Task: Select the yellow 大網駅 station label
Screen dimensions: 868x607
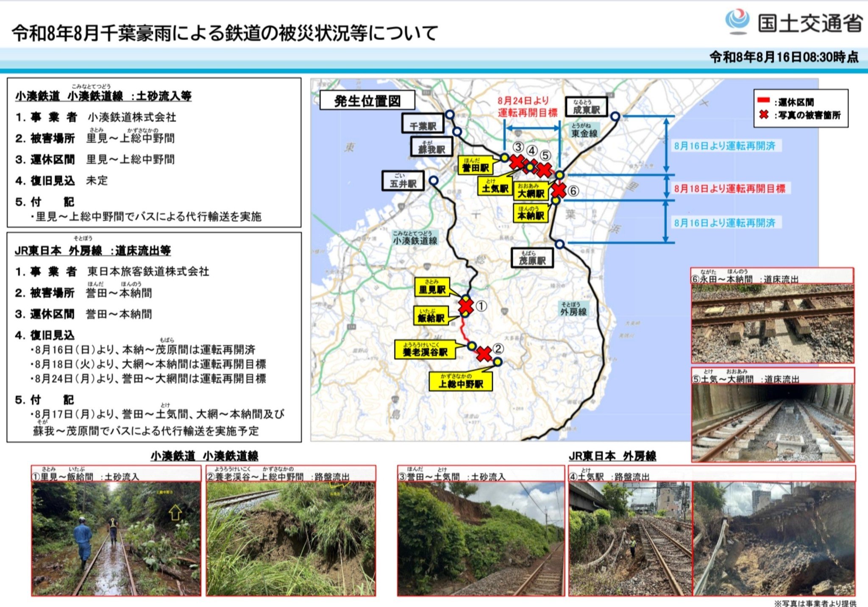Action: (x=531, y=191)
